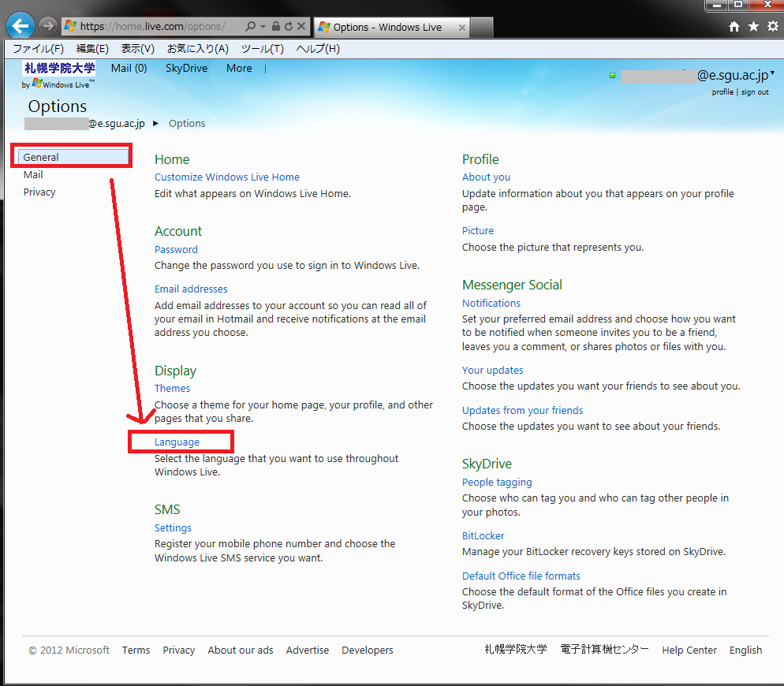This screenshot has width=784, height=686.
Task: Open the お気に入り(A) menu
Action: click(x=198, y=49)
